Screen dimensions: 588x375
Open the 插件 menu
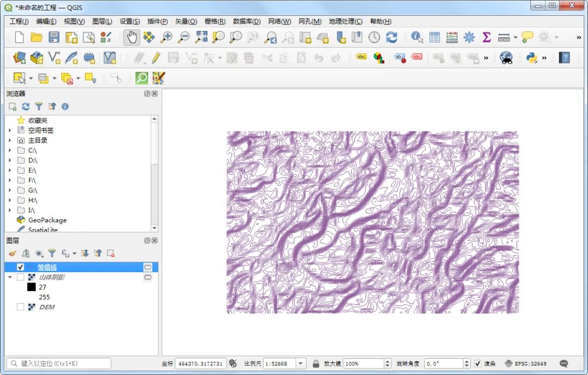click(157, 21)
